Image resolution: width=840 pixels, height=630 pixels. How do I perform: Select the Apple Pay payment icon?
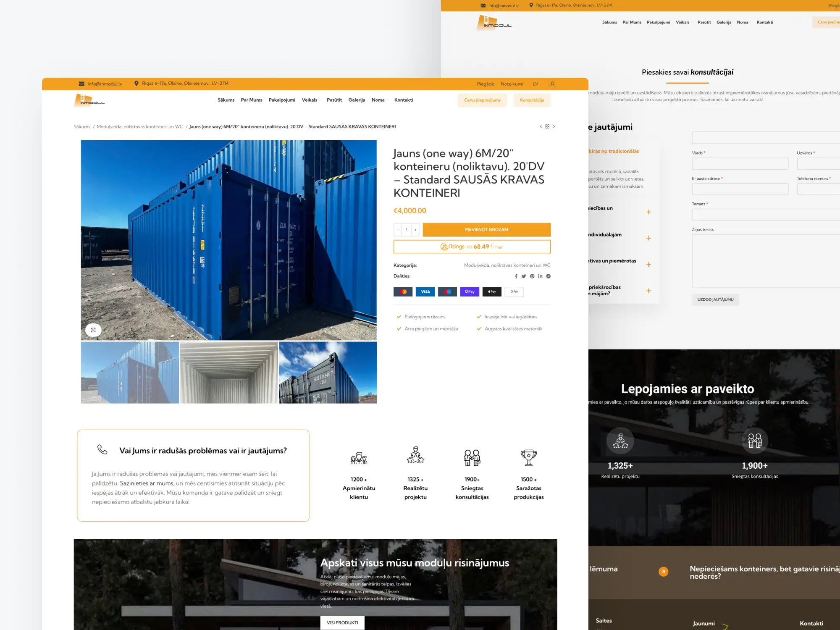click(491, 291)
